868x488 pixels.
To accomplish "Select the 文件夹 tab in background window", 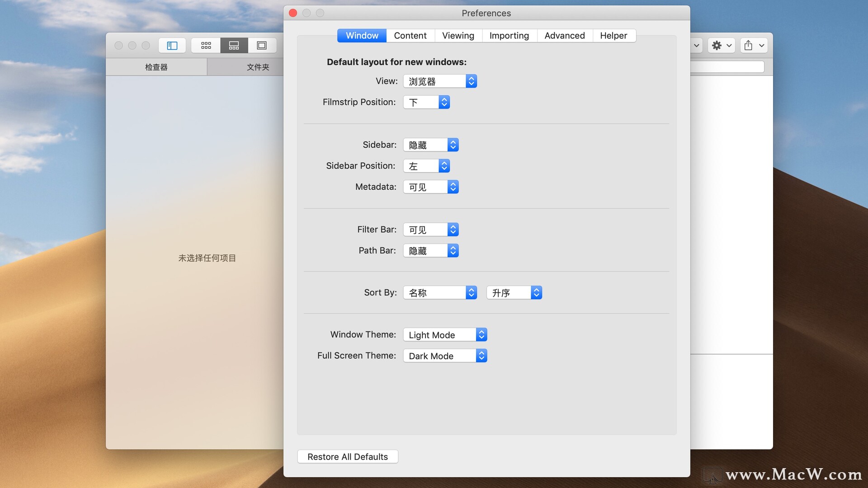I will [258, 67].
